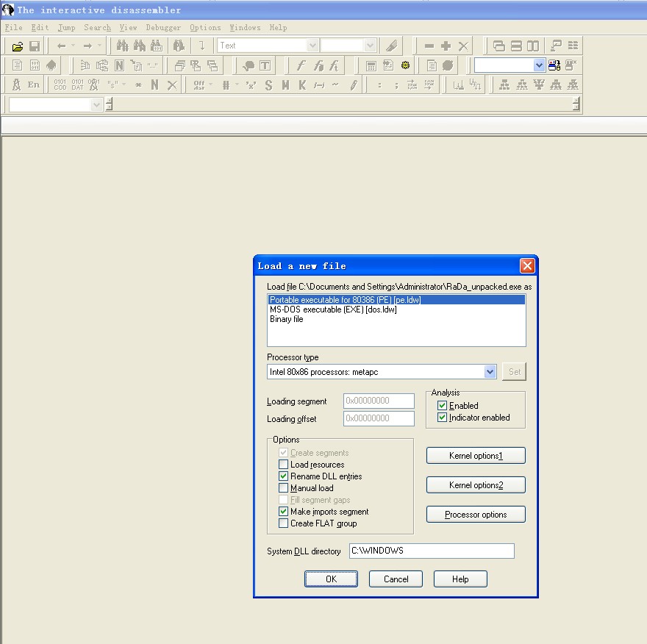647x644 pixels.
Task: Click the Help button in dialog
Action: tap(460, 579)
